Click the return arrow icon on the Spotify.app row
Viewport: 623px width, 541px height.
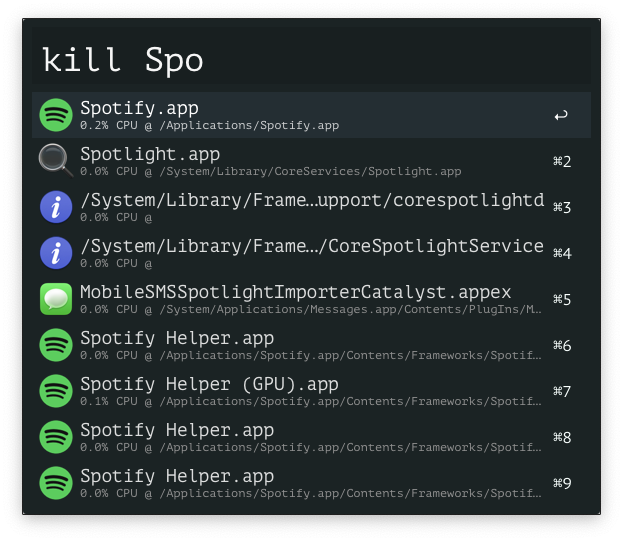pyautogui.click(x=561, y=116)
